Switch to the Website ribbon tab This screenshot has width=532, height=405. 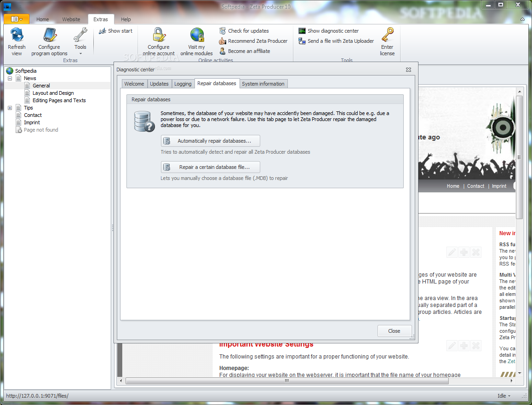[71, 19]
